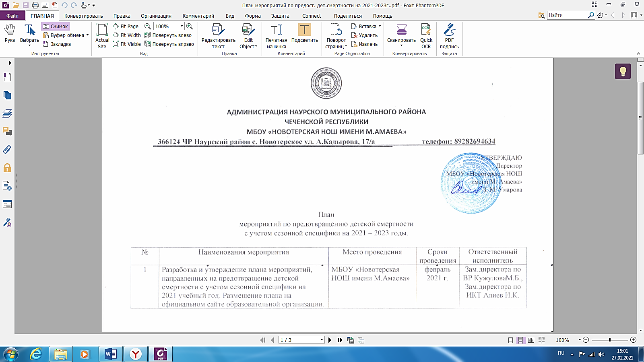644x362 pixels.
Task: Set view to Actual Size
Action: (x=102, y=36)
